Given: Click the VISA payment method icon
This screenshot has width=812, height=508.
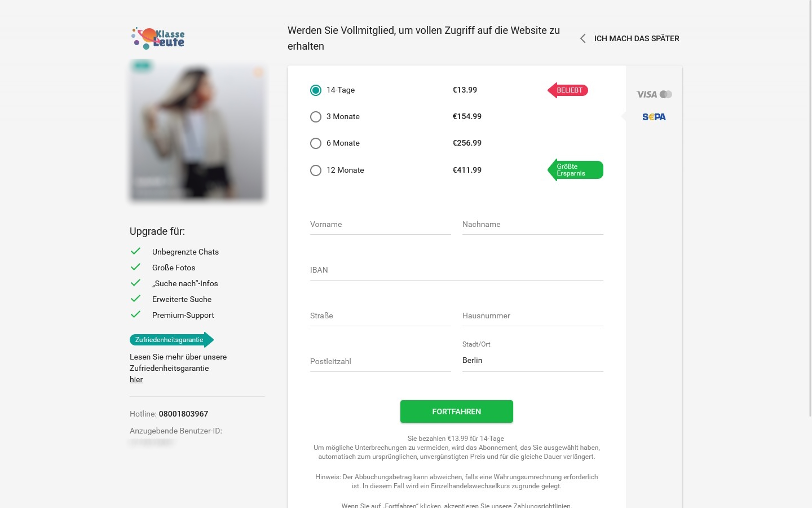Looking at the screenshot, I should click(646, 94).
